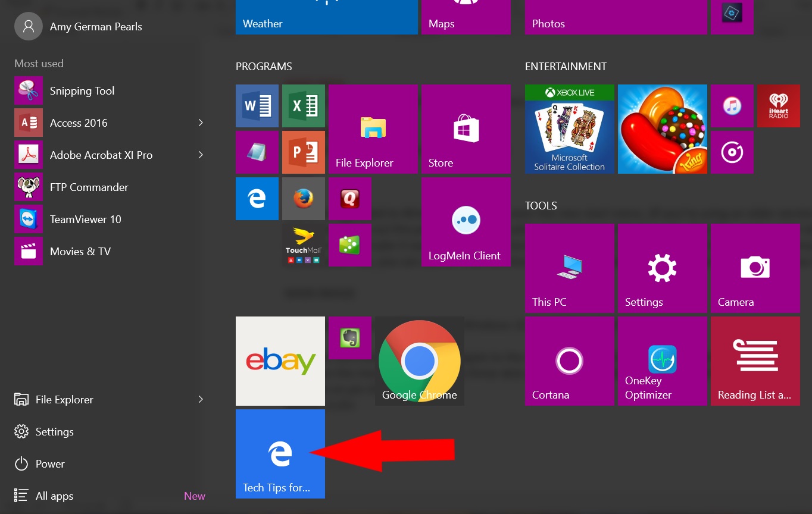Click the TOOLS group header
Image resolution: width=812 pixels, height=514 pixels.
coord(541,206)
